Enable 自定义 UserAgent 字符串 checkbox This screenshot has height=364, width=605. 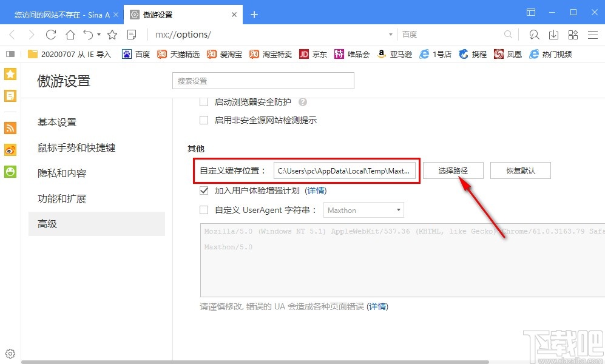pos(204,210)
